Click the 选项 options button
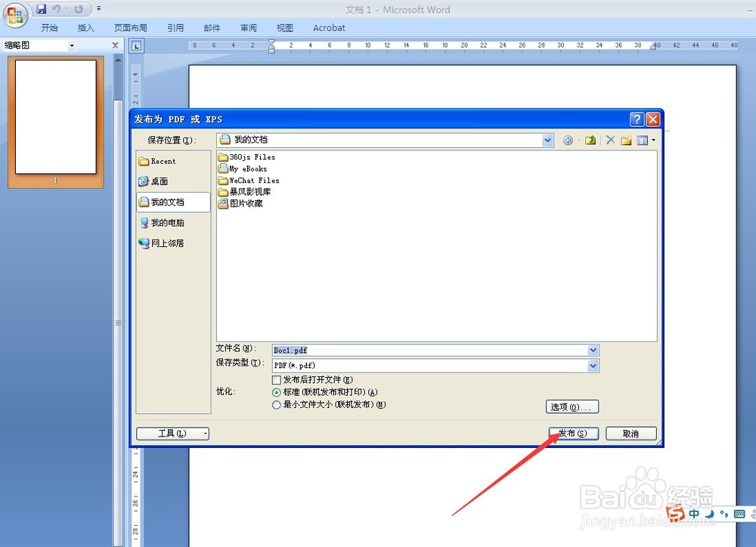The width and height of the screenshot is (756, 547). point(572,407)
